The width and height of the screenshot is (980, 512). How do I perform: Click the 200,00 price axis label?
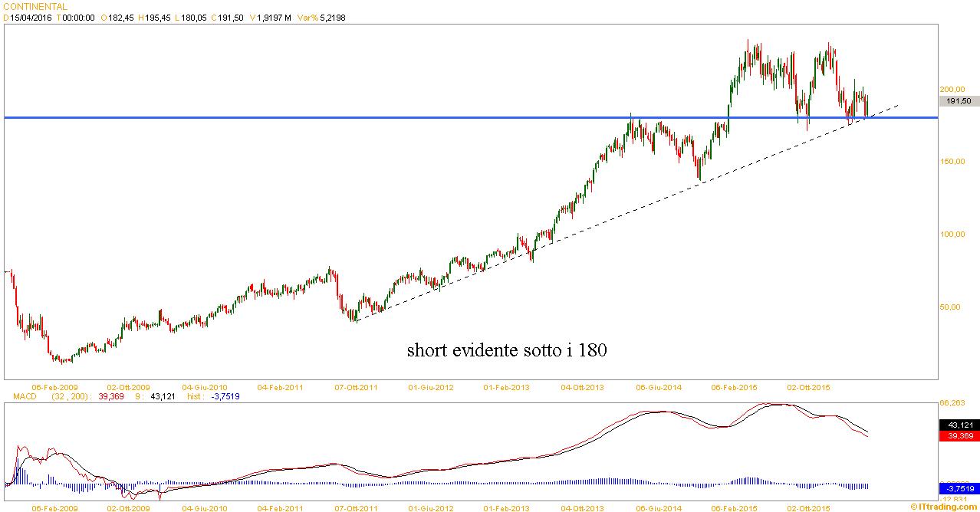pyautogui.click(x=952, y=89)
